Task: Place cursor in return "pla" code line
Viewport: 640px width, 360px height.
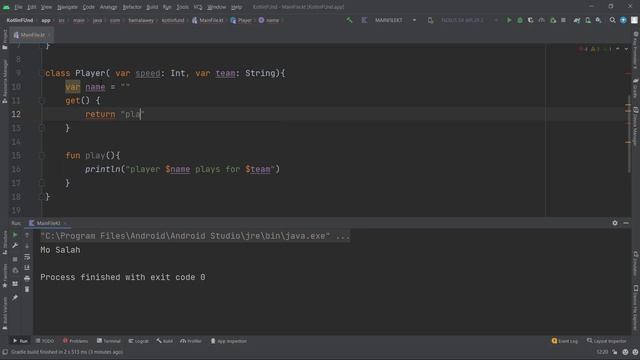Action: click(115, 114)
